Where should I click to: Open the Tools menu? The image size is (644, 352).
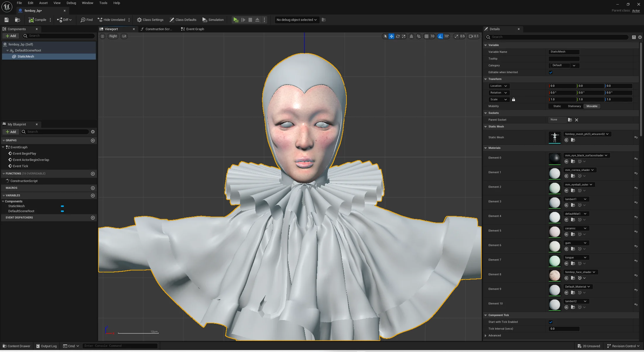[103, 3]
